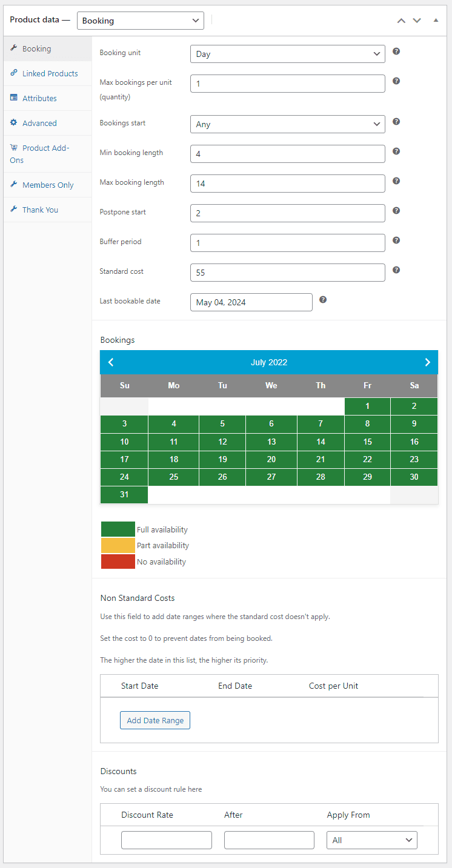Click the Discount Rate input field
Viewport: 452px width, 868px height.
pos(167,840)
